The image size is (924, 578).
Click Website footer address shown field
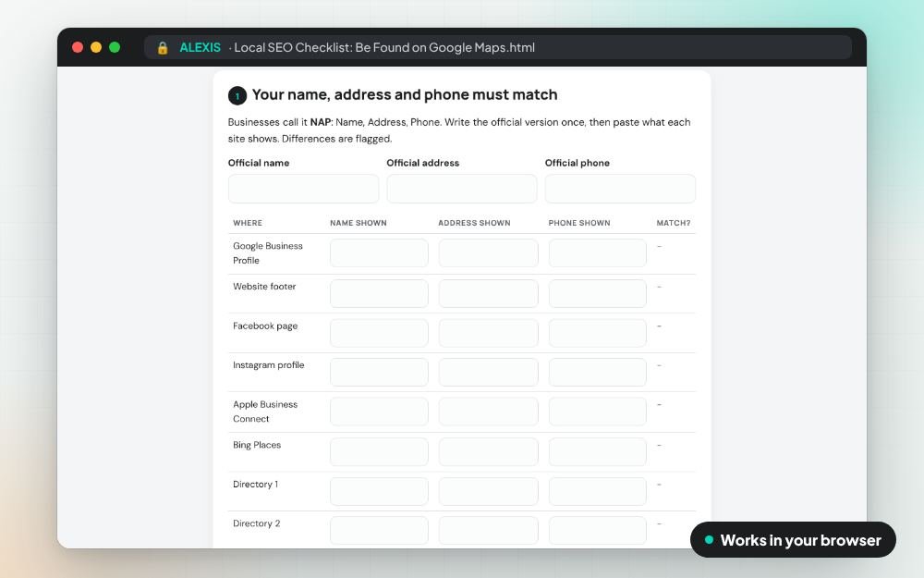point(488,294)
